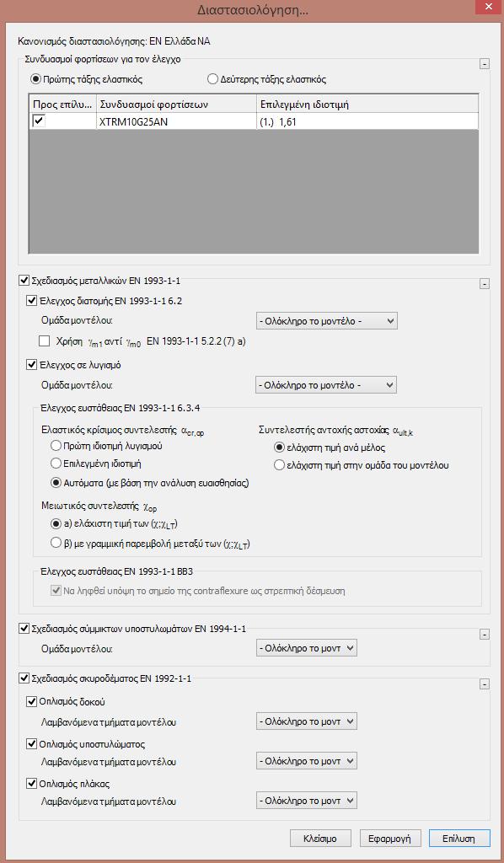Image resolution: width=504 pixels, height=863 pixels.
Task: Choose ελάχιστη τιμή στην ομάδα του μοντέλου
Action: (x=279, y=465)
